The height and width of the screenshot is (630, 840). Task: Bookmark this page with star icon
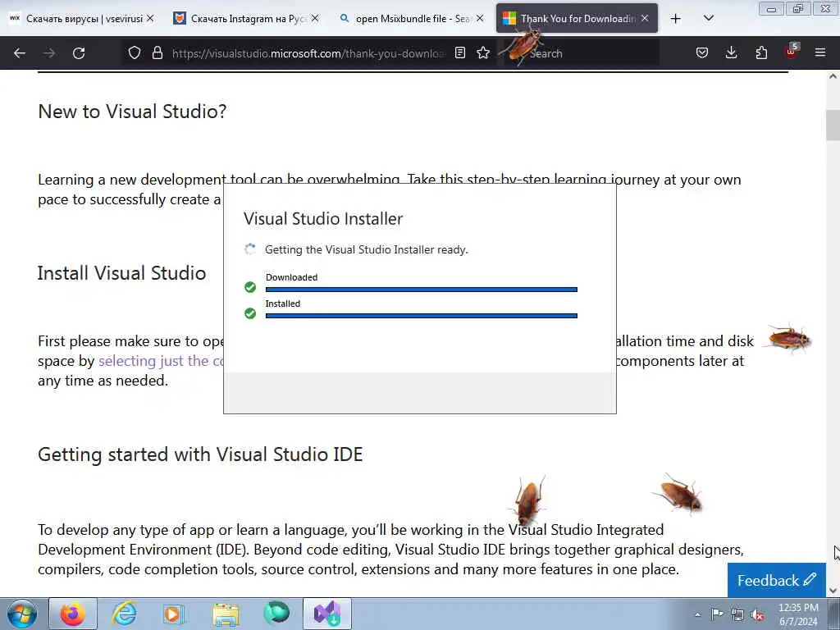tap(483, 52)
